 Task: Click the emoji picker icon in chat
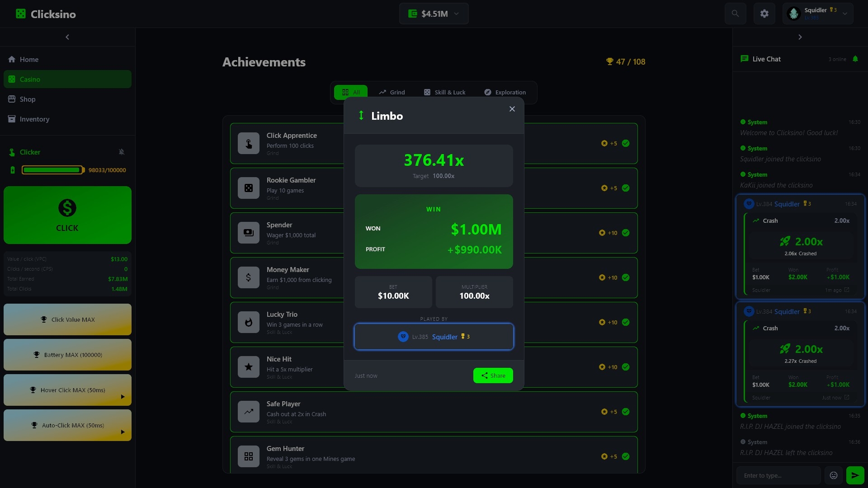[x=834, y=475]
